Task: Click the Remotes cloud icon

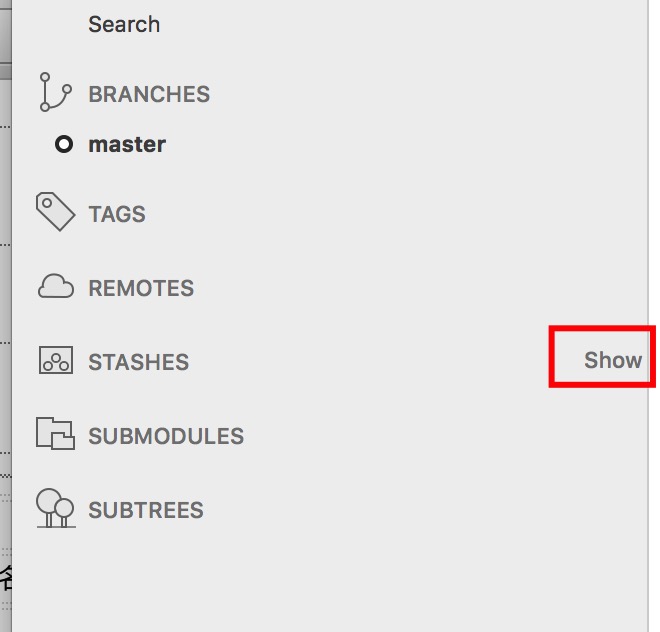Action: pos(56,286)
